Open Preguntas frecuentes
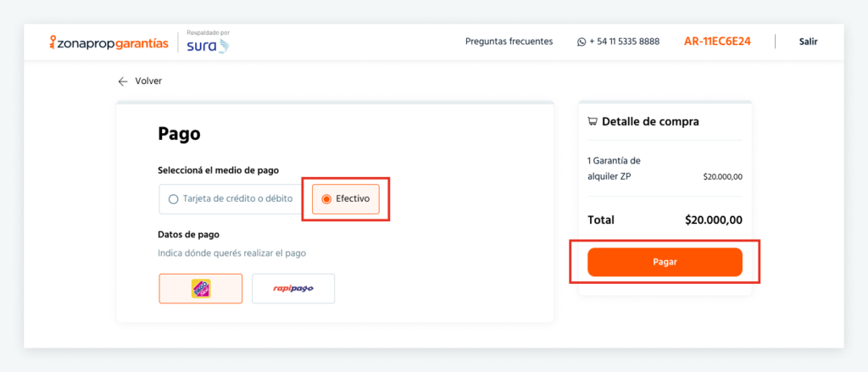 [509, 42]
